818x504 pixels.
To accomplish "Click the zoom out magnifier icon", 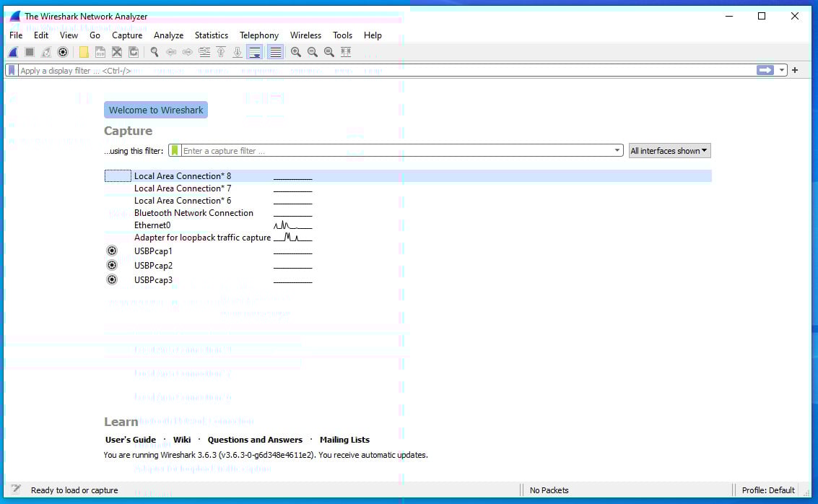I will coord(313,52).
